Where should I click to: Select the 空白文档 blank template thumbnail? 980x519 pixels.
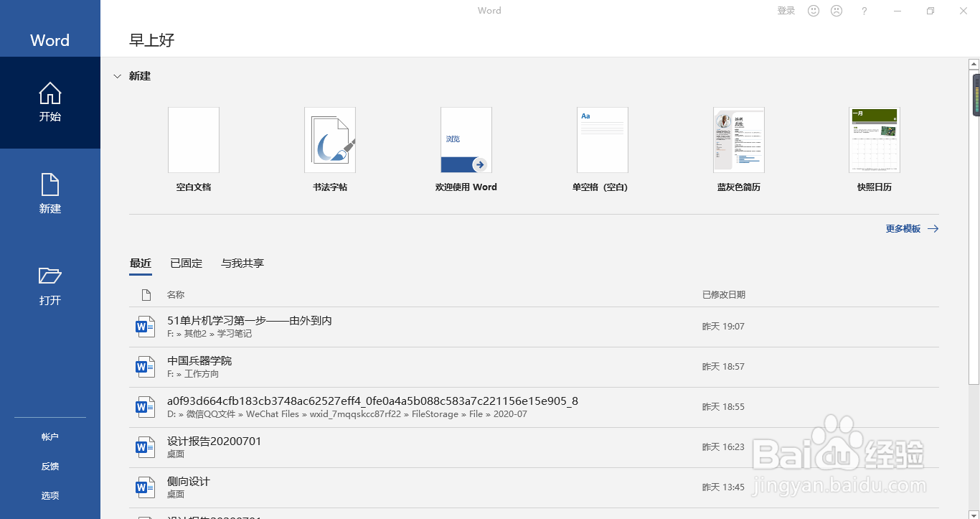(194, 140)
